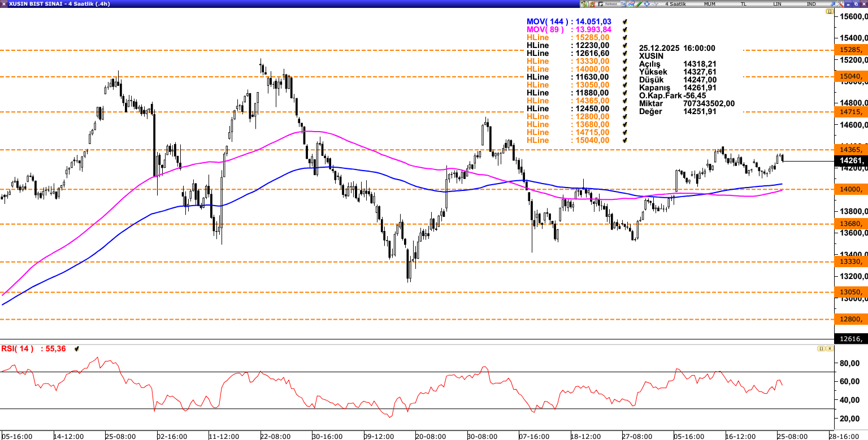Click the blue four-arrow move icon
This screenshot has height=440, width=868.
coord(646,4)
